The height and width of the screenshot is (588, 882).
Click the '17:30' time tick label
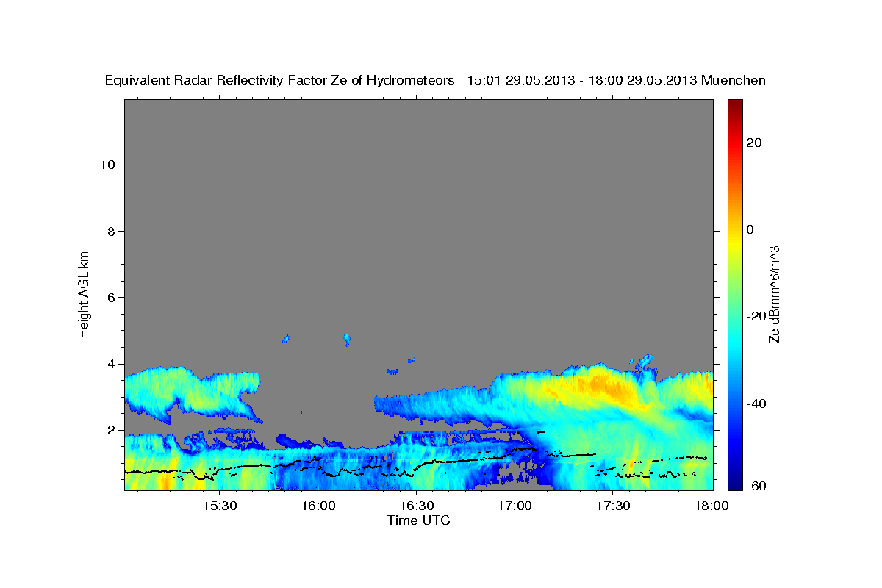[613, 506]
